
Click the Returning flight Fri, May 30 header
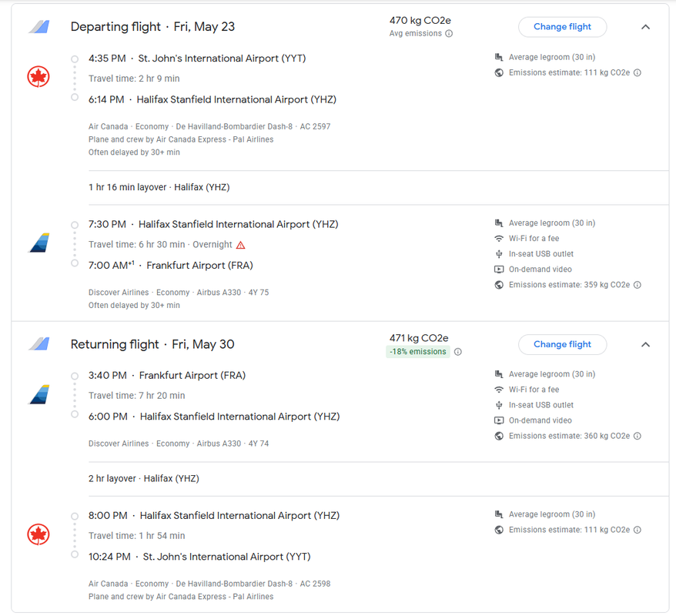152,344
